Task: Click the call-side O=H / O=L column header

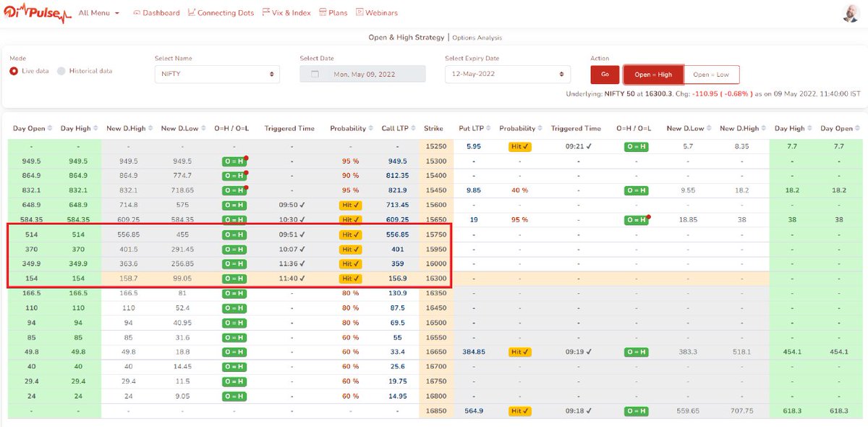Action: tap(231, 129)
